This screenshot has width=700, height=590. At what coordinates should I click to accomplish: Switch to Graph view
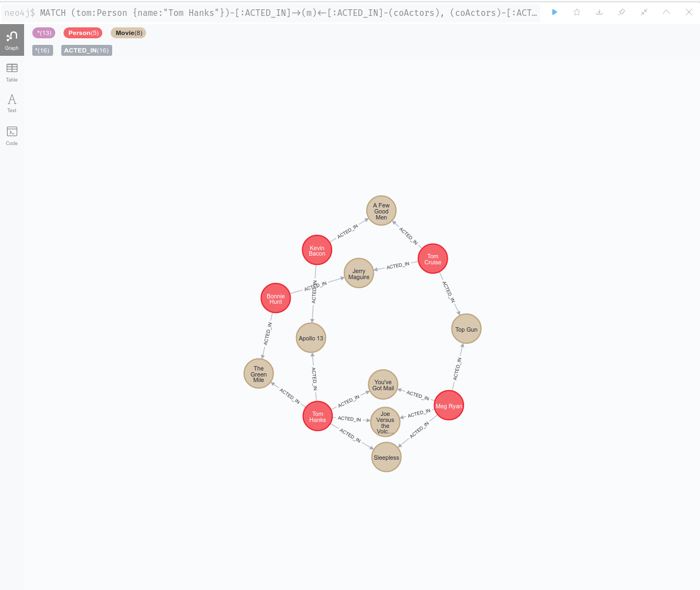[12, 40]
